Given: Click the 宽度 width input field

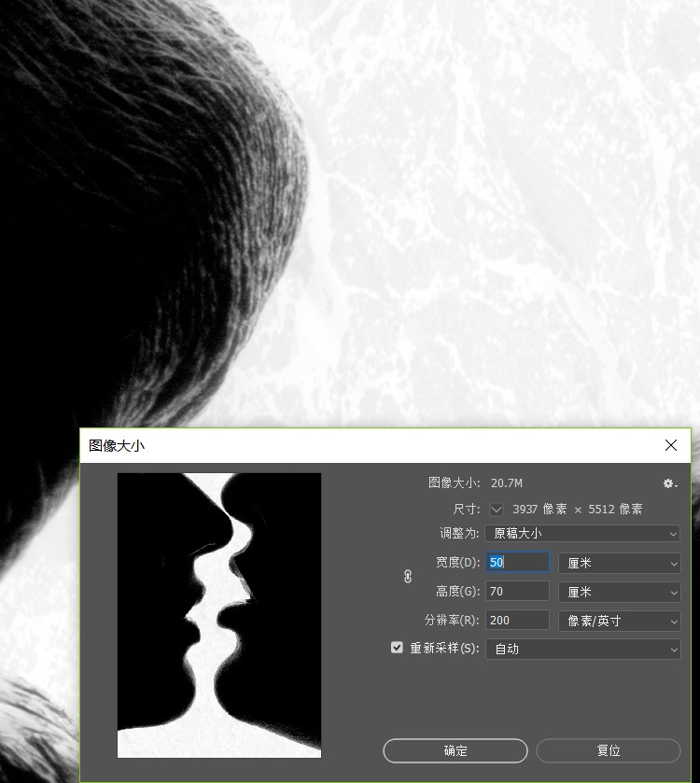Looking at the screenshot, I should [x=518, y=563].
